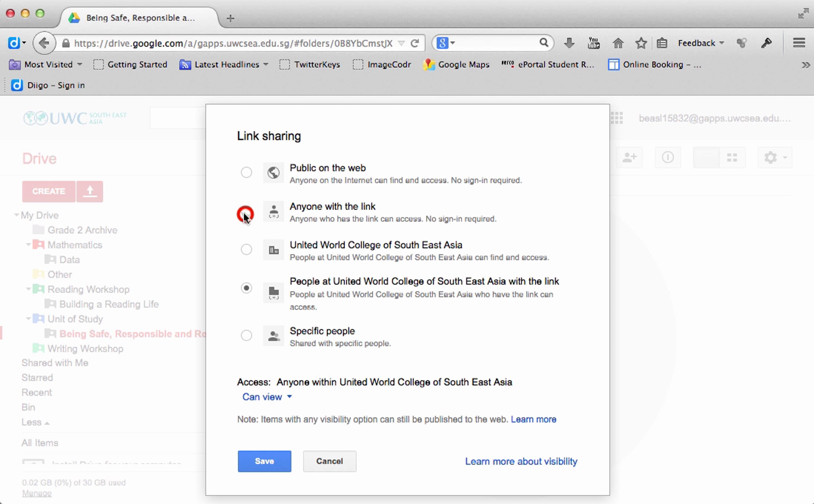Click the YouTube toolbar icon

point(593,43)
